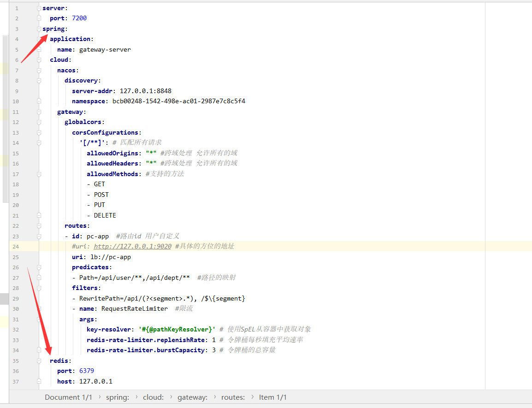Click the route id value 'pc-app'
Screen dimensions: 532x408
click(98, 236)
